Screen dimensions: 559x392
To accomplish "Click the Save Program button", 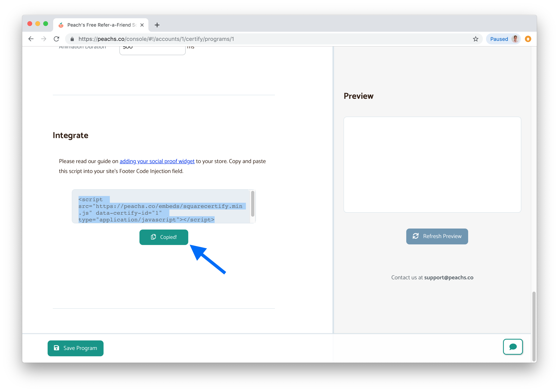I will click(x=75, y=348).
